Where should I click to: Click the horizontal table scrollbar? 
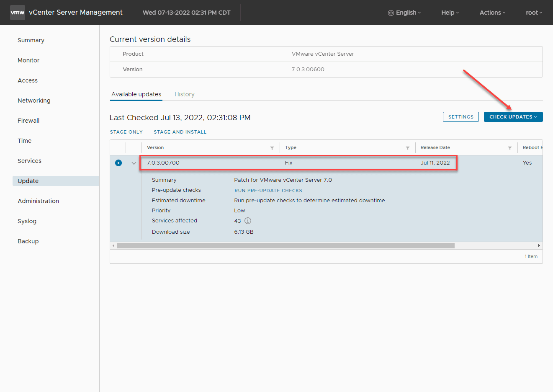click(x=286, y=246)
